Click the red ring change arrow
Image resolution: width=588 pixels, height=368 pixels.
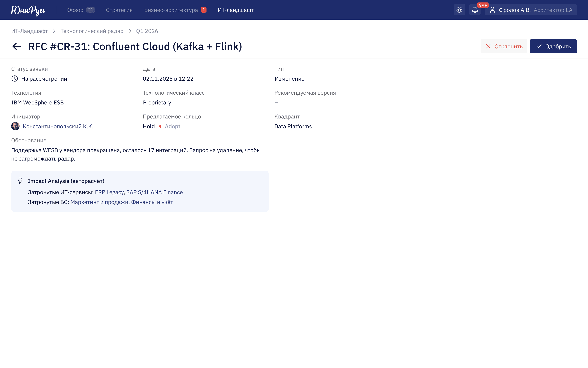point(160,126)
